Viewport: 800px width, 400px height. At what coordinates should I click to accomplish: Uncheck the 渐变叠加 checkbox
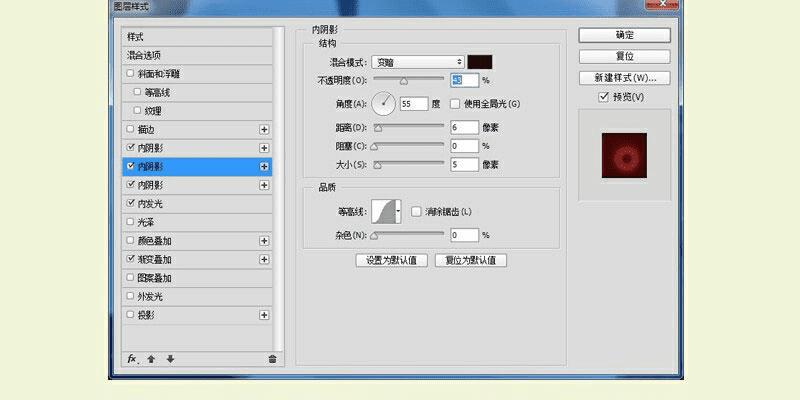tap(130, 259)
